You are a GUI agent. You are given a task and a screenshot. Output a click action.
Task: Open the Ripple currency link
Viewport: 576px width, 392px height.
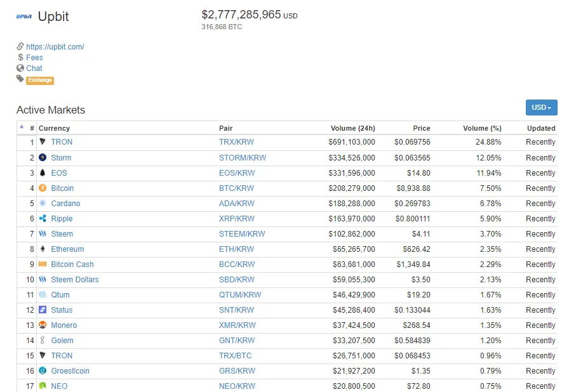click(62, 219)
